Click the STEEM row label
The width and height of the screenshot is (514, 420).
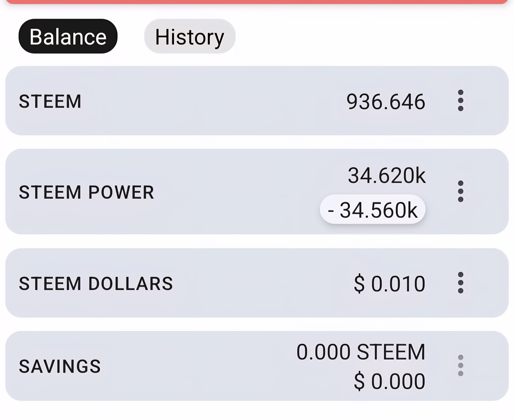50,101
